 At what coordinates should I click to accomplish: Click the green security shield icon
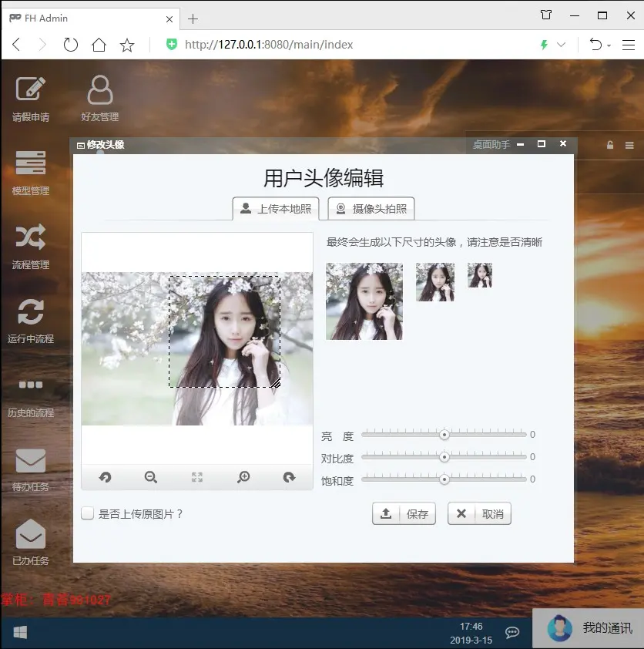coord(172,44)
